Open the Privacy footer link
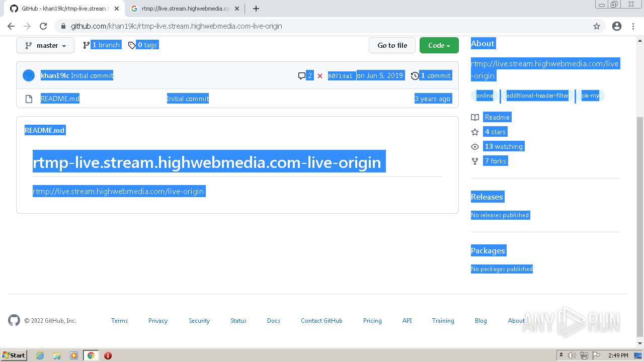Viewport: 644px width, 362px height. tap(158, 321)
